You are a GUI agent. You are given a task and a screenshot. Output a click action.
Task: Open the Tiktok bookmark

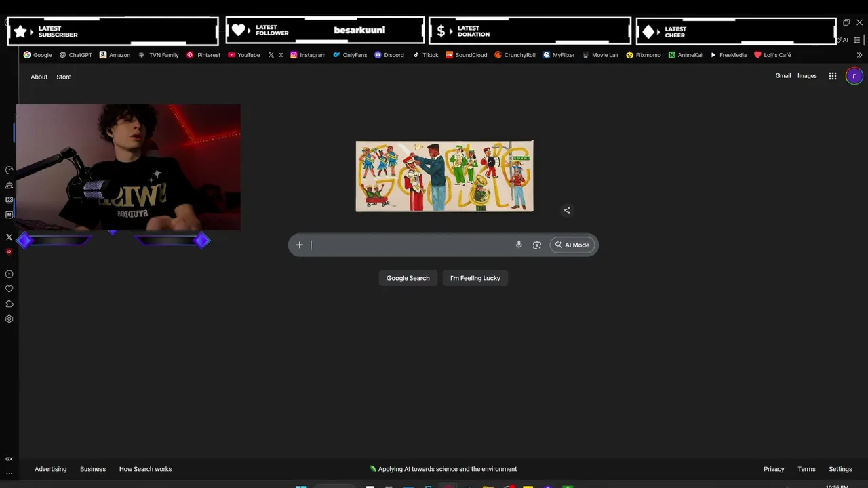click(426, 55)
